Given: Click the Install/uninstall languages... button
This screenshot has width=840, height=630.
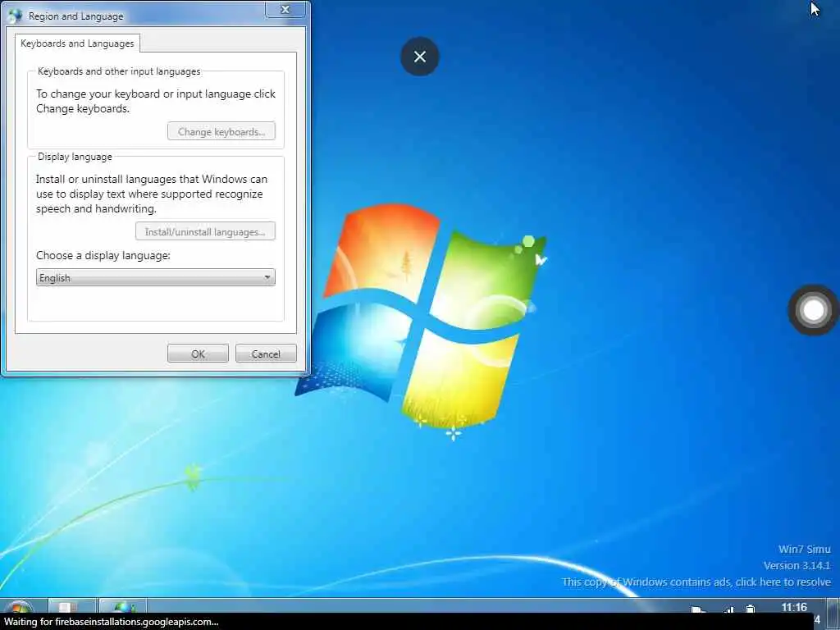Looking at the screenshot, I should point(205,231).
